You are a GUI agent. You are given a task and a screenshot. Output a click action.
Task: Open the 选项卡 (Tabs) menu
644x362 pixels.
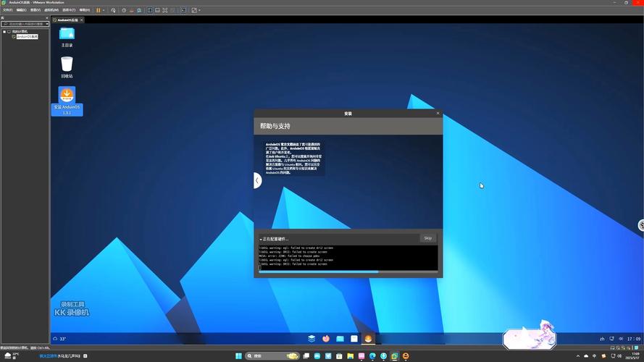[69, 10]
